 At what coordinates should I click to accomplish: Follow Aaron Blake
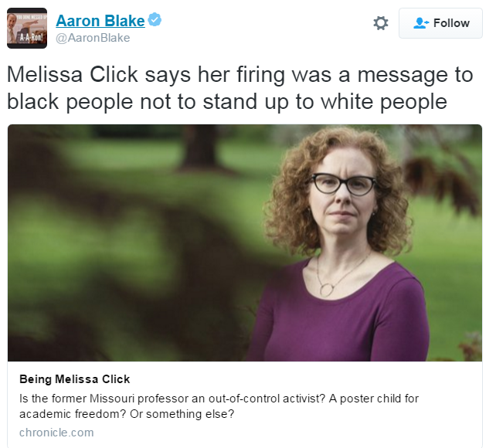(440, 23)
